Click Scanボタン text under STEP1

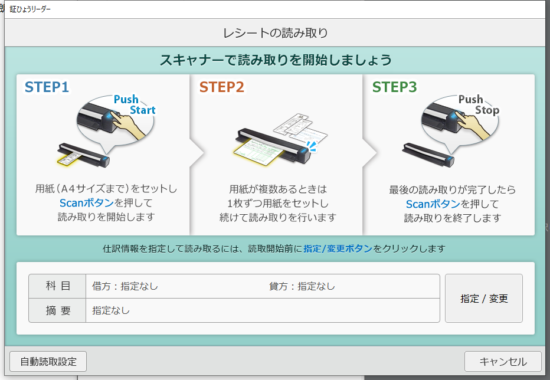click(x=86, y=203)
